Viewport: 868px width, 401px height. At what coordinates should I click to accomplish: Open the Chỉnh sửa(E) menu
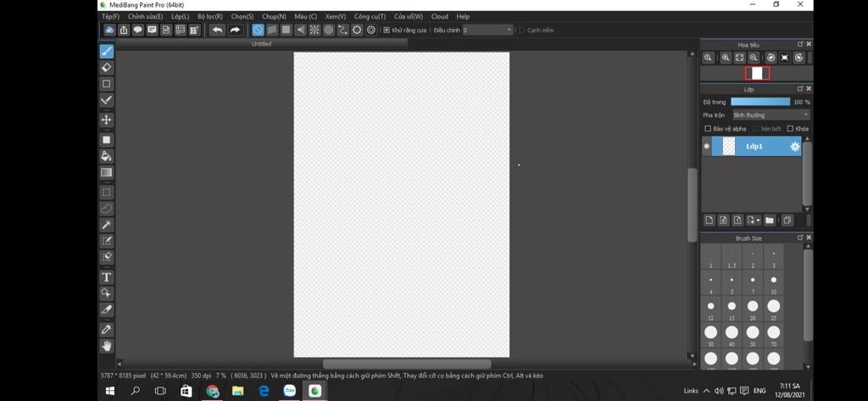[146, 17]
